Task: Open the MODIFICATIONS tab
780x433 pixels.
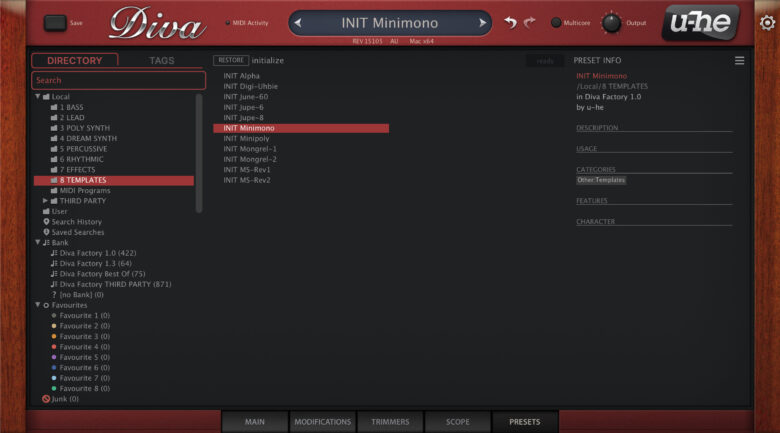Action: pyautogui.click(x=322, y=422)
